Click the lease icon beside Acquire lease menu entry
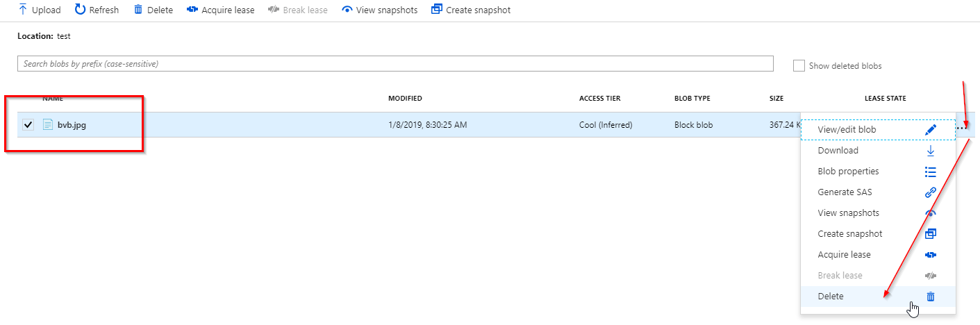The image size is (980, 325). pyautogui.click(x=931, y=255)
